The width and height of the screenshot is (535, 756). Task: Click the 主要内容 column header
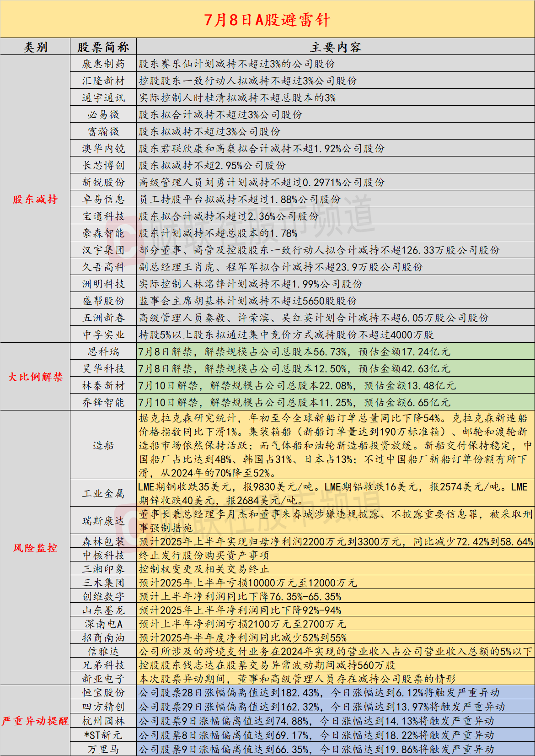(336, 47)
